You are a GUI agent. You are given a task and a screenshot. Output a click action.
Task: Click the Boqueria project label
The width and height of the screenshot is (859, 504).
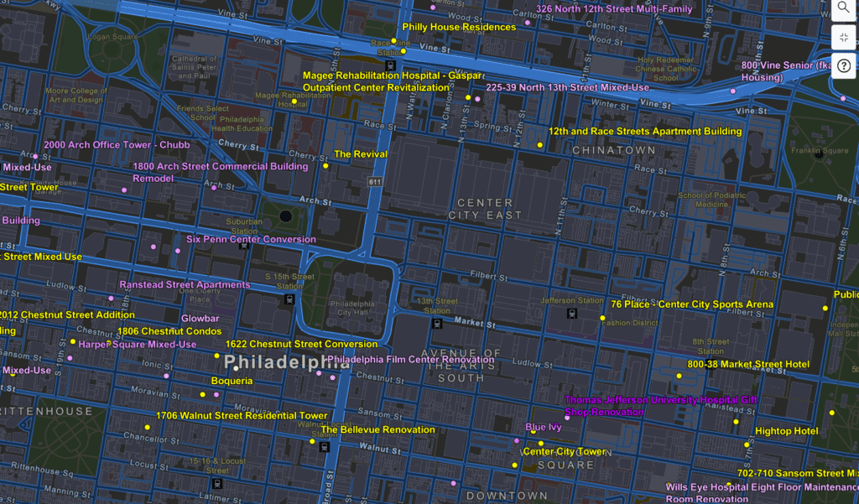pos(232,381)
